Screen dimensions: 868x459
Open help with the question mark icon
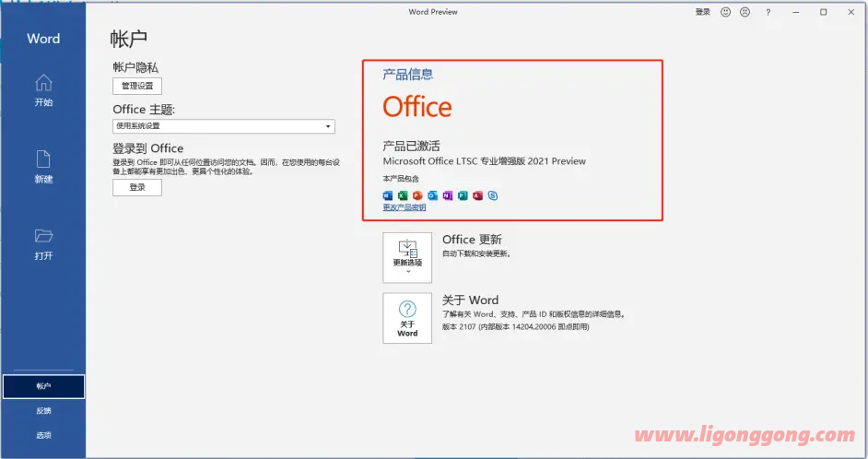(768, 12)
